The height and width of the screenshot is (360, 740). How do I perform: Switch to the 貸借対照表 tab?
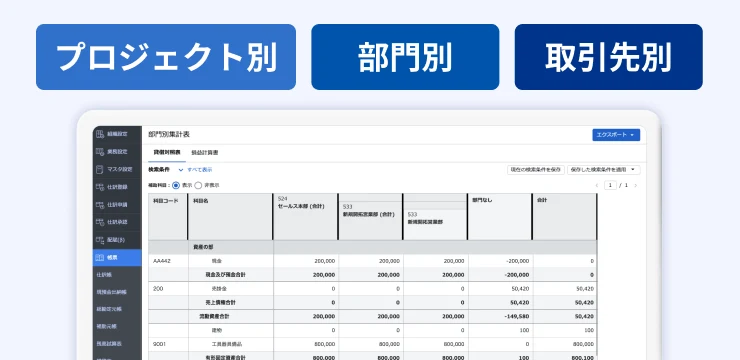[167, 153]
